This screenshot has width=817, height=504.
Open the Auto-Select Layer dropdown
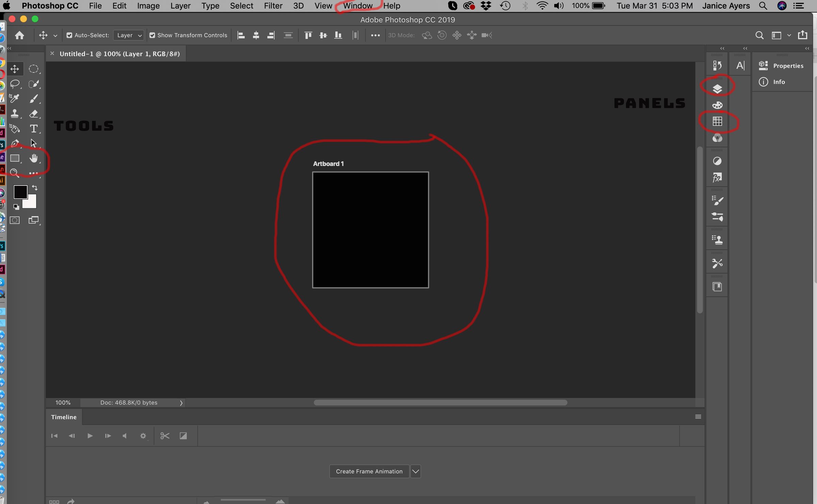(x=129, y=35)
